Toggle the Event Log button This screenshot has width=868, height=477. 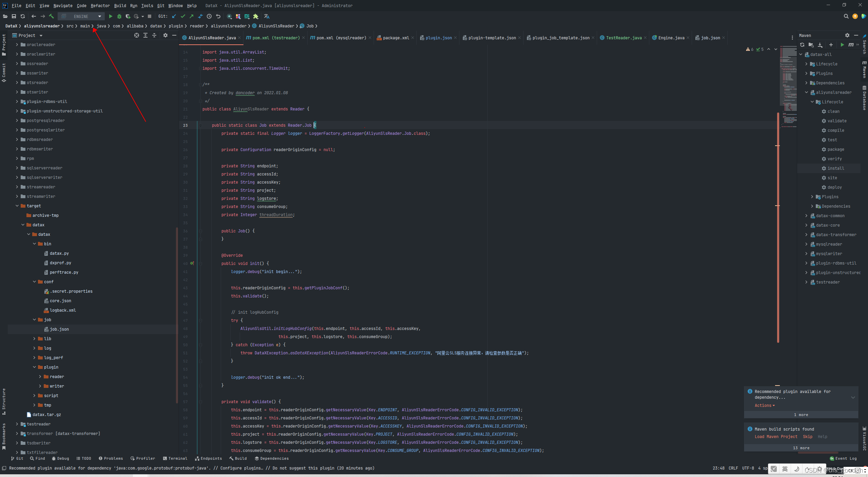coord(843,458)
